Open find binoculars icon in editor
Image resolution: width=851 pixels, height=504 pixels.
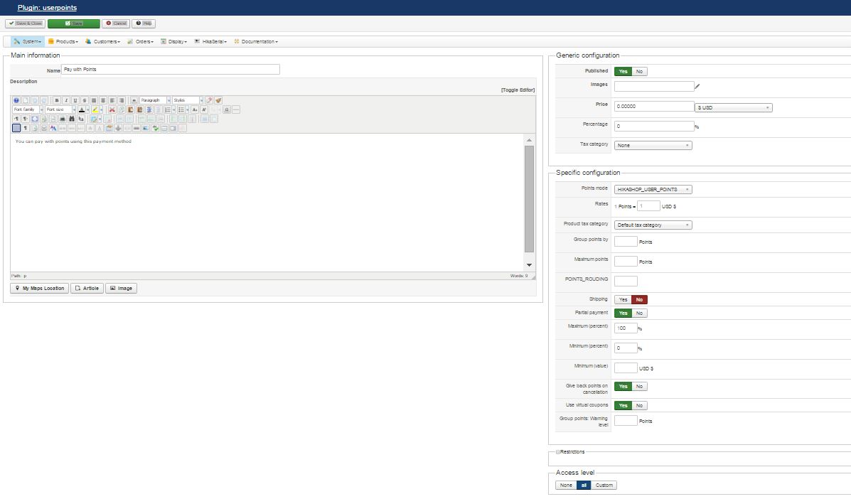click(x=72, y=119)
